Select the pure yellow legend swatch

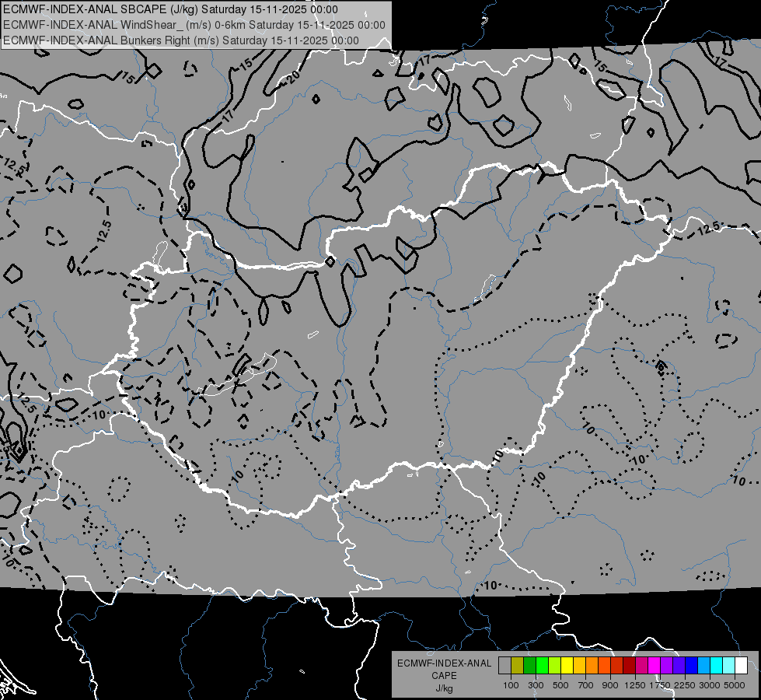567,666
